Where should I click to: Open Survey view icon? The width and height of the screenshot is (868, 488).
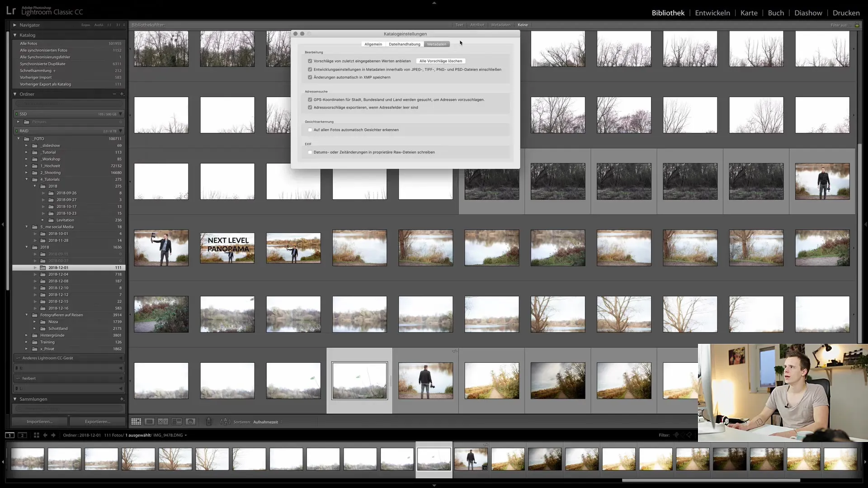[x=177, y=422]
